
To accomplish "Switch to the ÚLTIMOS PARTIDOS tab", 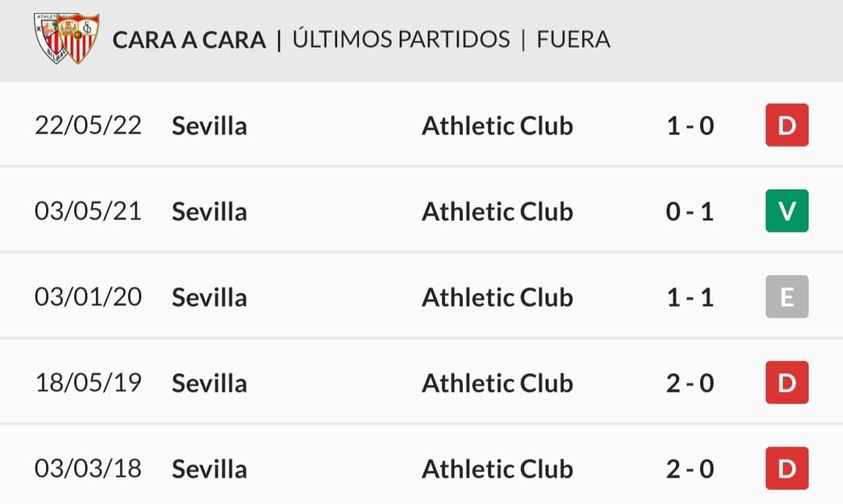I will coord(401,39).
